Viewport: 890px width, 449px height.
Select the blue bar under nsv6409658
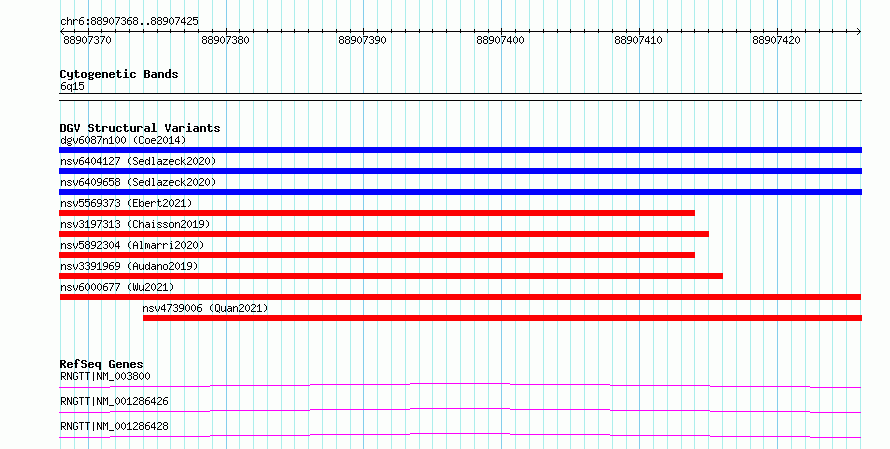click(460, 192)
